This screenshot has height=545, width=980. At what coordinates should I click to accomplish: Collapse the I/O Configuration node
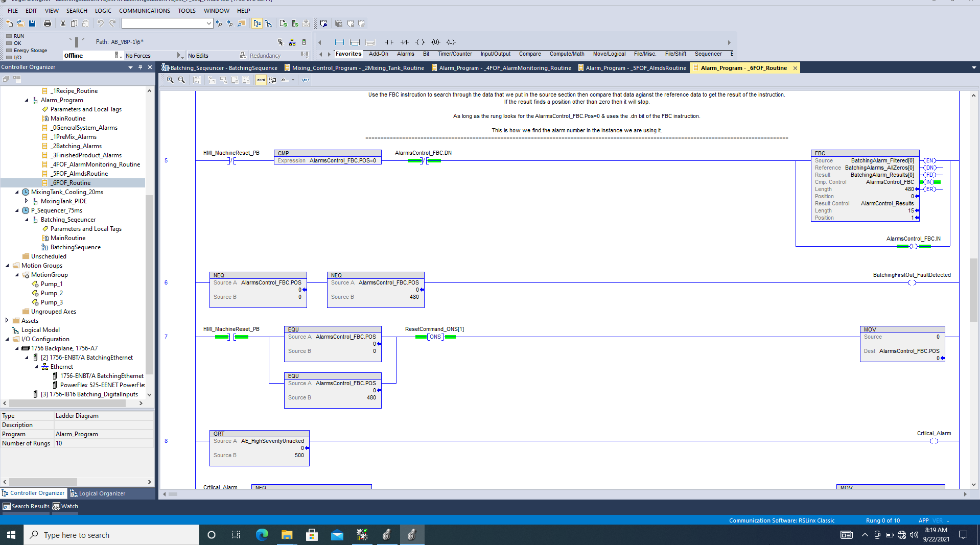tap(7, 339)
